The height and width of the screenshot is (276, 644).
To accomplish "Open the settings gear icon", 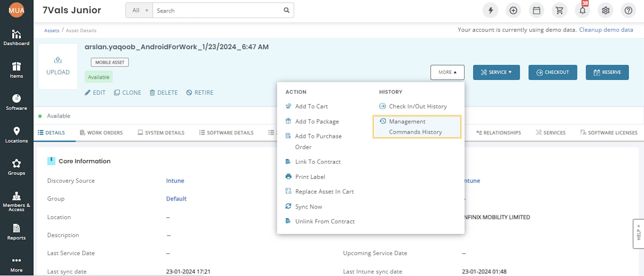I will 605,11.
